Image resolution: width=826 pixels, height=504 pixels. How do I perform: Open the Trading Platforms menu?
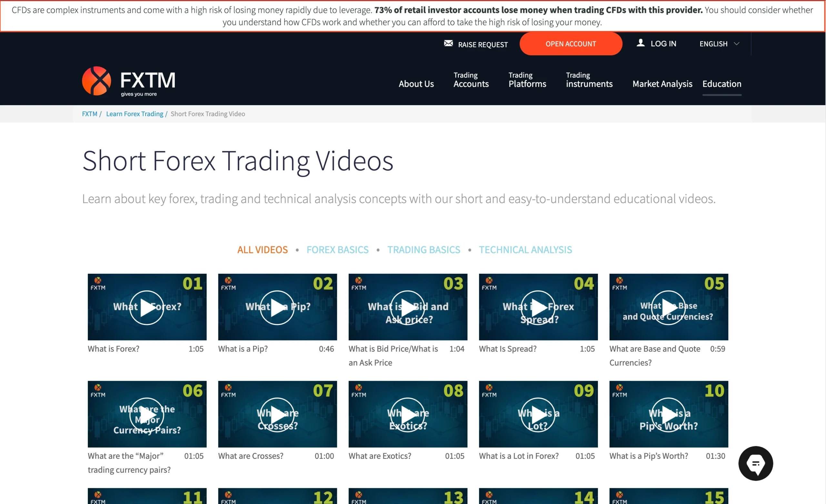(x=527, y=80)
